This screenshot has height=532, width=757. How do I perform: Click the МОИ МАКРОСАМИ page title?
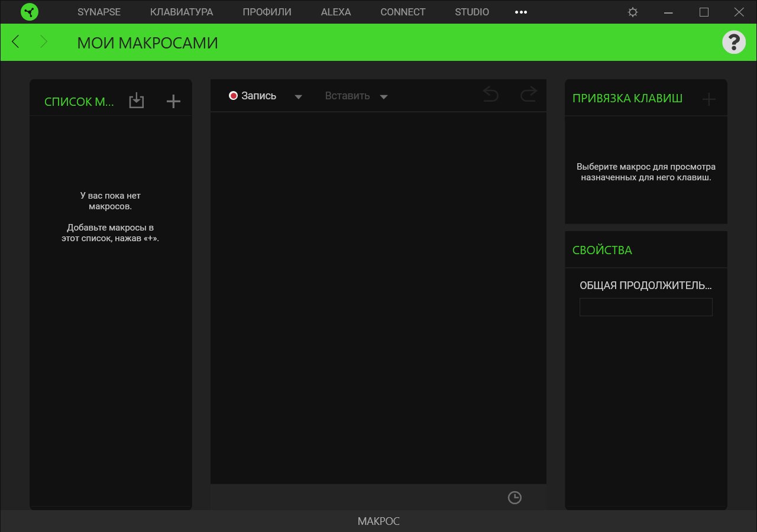(147, 43)
